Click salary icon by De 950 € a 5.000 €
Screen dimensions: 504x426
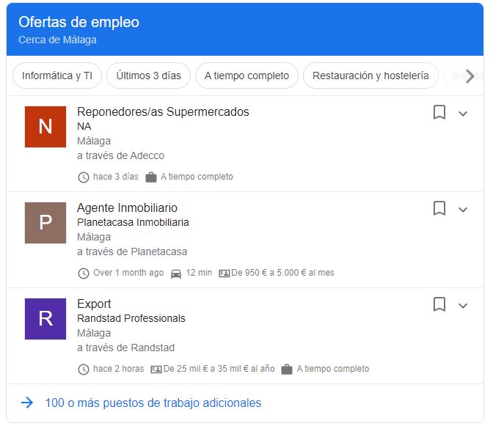(x=224, y=273)
